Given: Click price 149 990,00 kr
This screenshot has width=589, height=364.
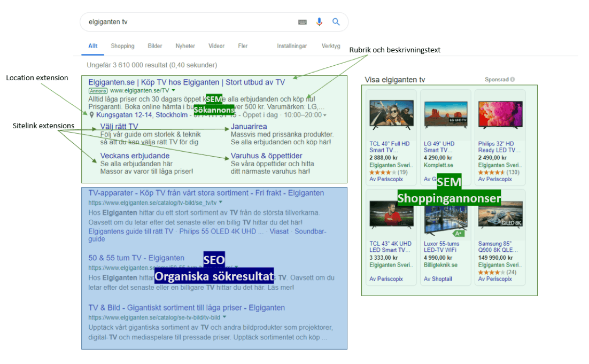Looking at the screenshot, I should (x=495, y=258).
